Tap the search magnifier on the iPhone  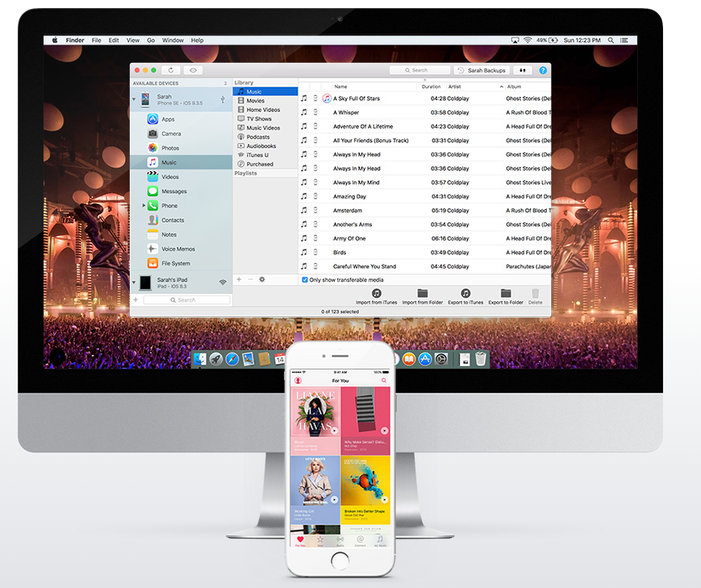[x=384, y=381]
